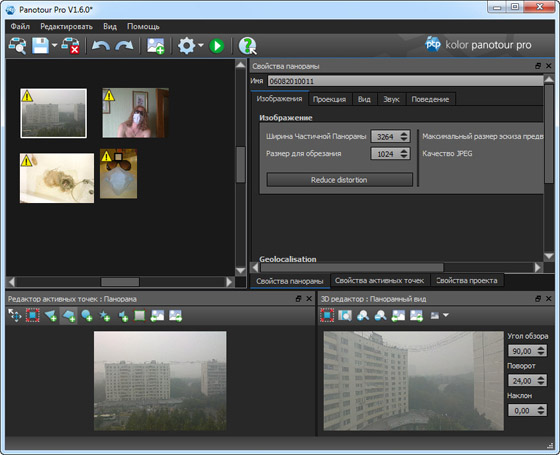Switch to the Проекция tab
Viewport: 560px width, 455px height.
[329, 99]
